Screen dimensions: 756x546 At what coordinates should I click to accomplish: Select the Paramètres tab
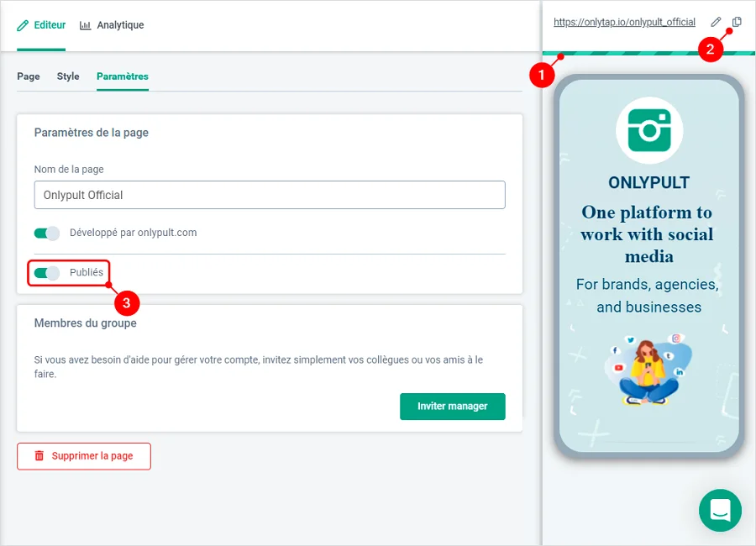click(123, 76)
